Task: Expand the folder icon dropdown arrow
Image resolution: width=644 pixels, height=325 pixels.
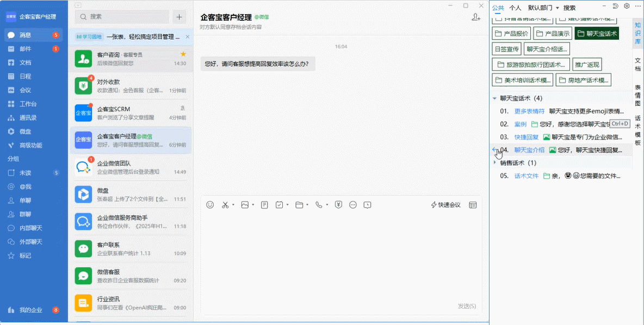Action: click(307, 205)
